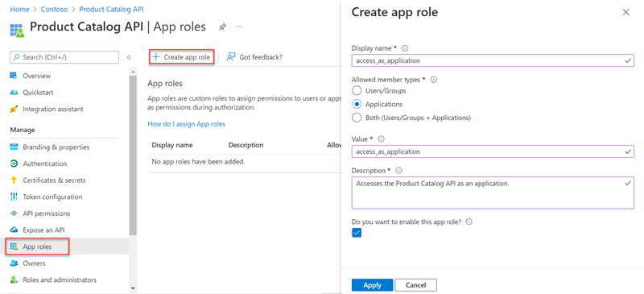Viewport: 644px width, 294px height.
Task: Select the Users/Groups radio option
Action: (357, 90)
